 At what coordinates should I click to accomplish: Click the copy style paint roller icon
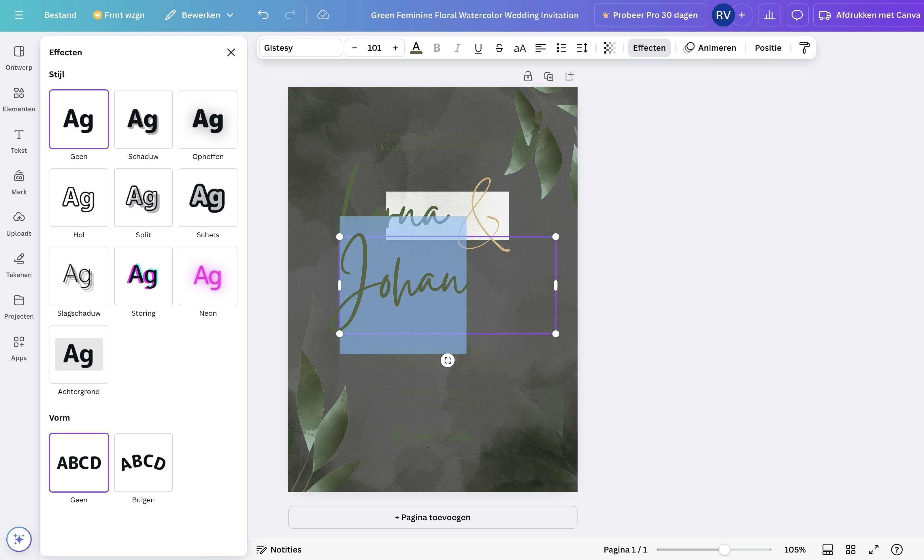(x=804, y=48)
